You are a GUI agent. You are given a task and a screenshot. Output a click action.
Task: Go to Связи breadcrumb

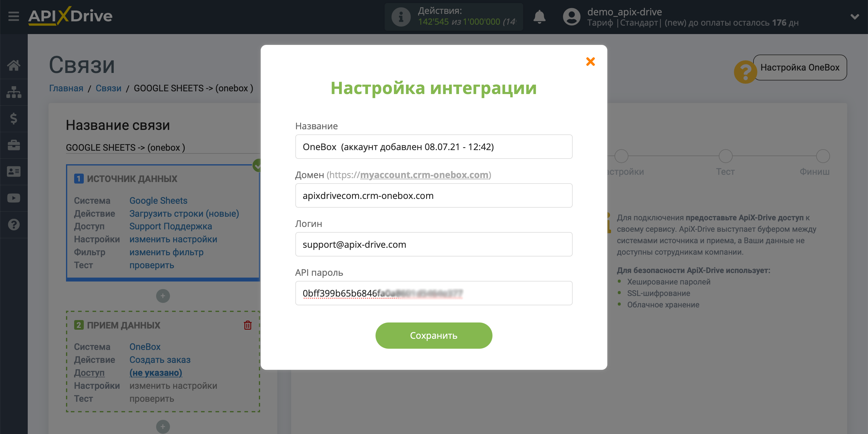click(x=108, y=88)
